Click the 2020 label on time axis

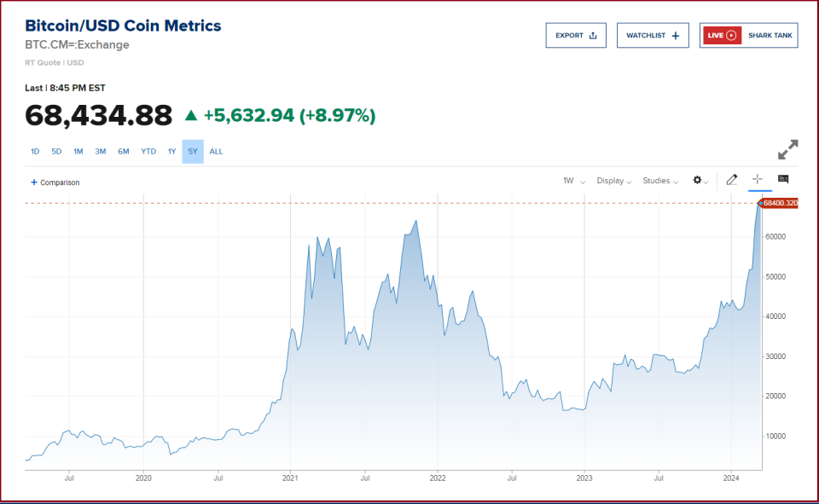tap(143, 478)
